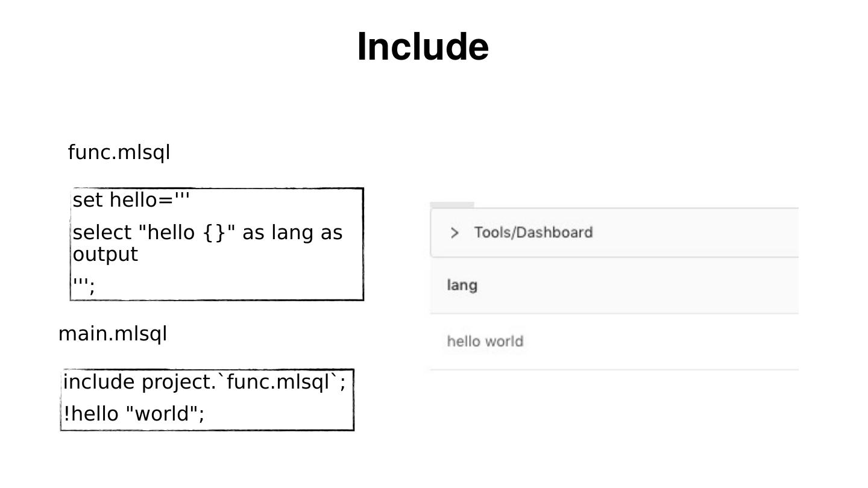The width and height of the screenshot is (868, 488).
Task: Click the Tools/Dashboard panel label
Action: click(533, 233)
